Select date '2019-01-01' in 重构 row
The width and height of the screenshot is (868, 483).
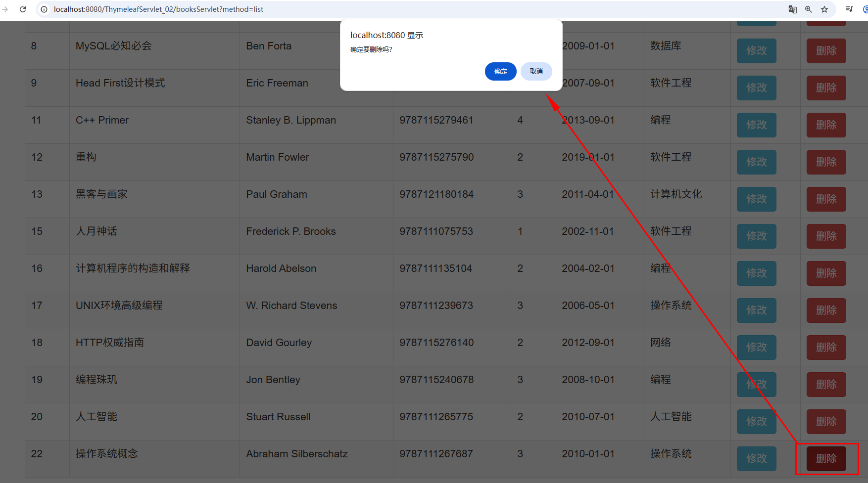588,157
